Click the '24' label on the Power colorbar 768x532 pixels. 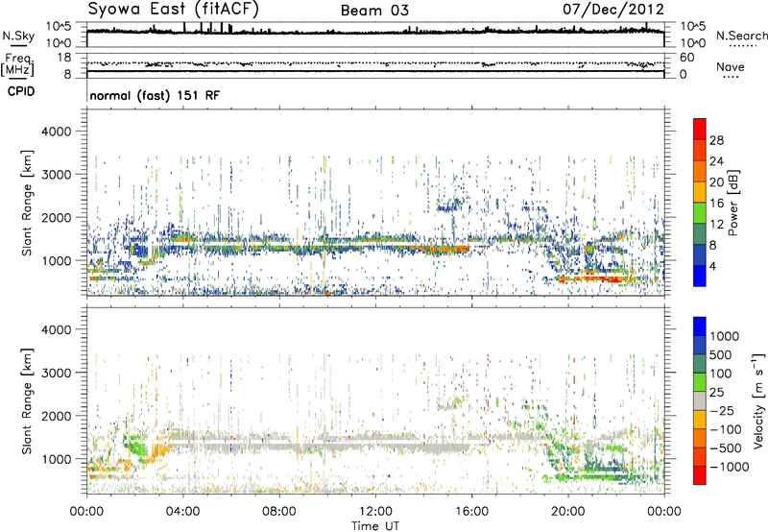(716, 161)
